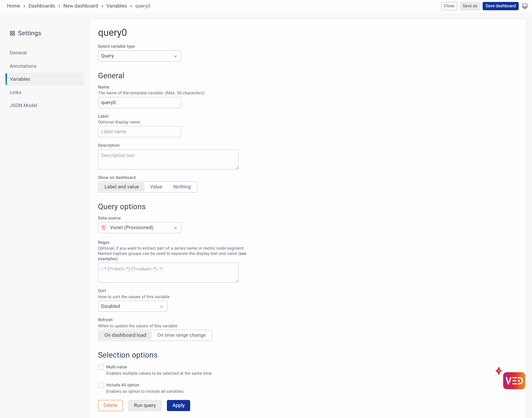This screenshot has height=418, width=532.
Task: Expand the Data source dropdown
Action: click(x=139, y=228)
